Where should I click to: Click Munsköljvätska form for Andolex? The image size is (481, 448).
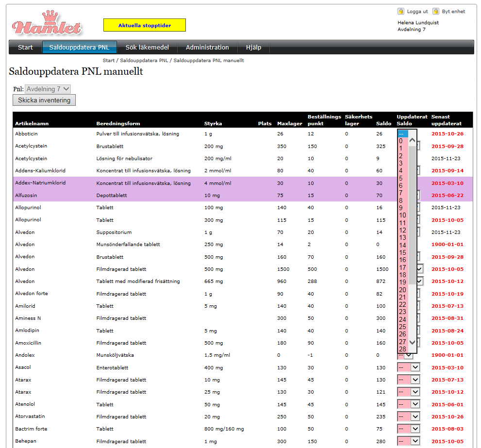115,355
